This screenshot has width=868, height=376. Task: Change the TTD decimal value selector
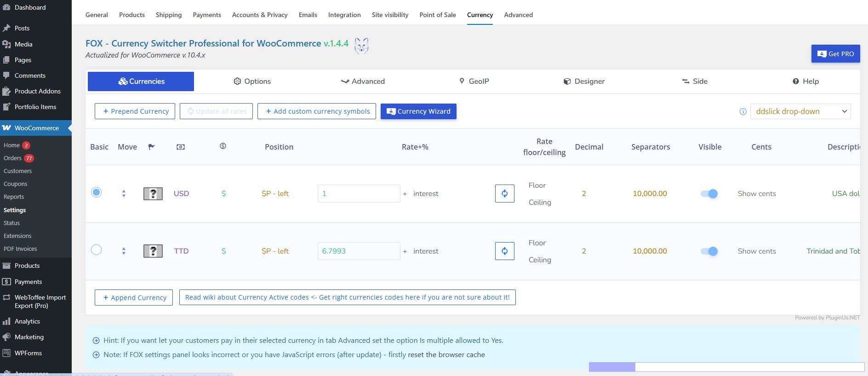click(584, 251)
